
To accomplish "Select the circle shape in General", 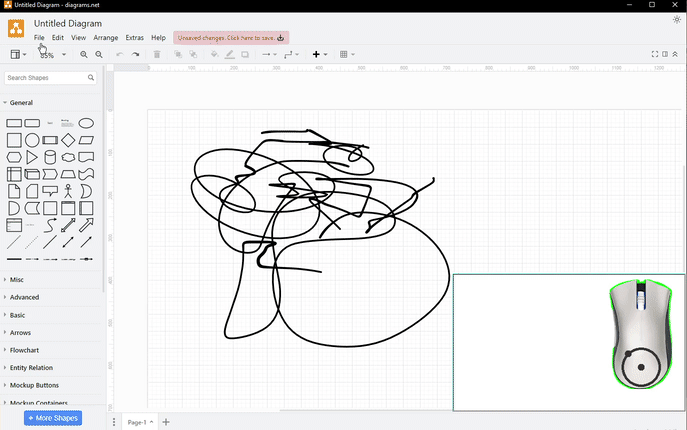I will [x=32, y=140].
